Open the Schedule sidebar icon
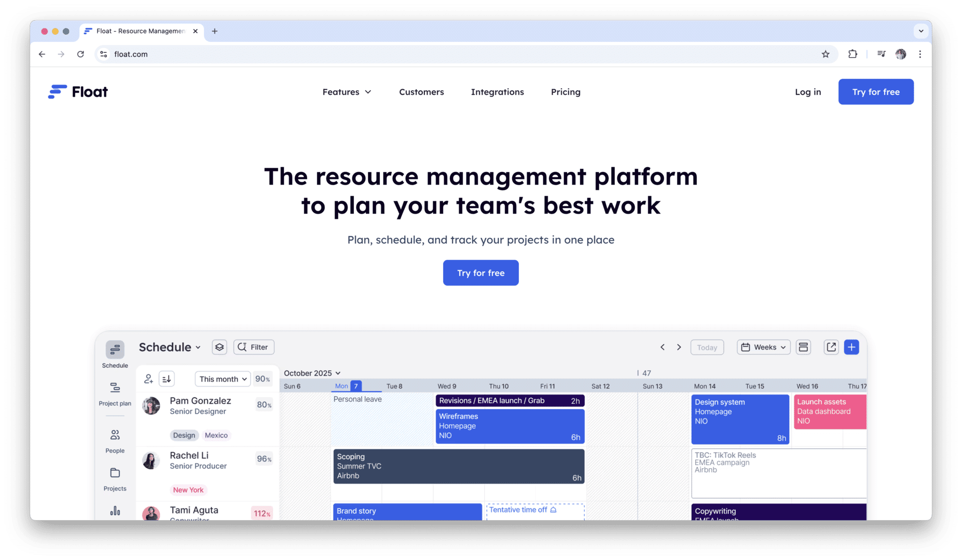Screen dimensions: 962x560 115,350
